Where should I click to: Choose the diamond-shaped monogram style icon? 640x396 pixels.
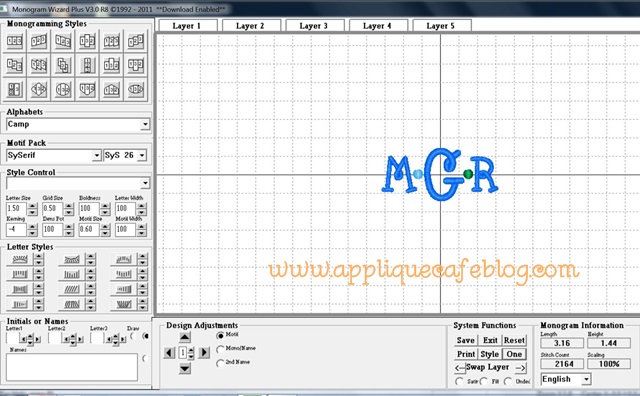click(39, 89)
